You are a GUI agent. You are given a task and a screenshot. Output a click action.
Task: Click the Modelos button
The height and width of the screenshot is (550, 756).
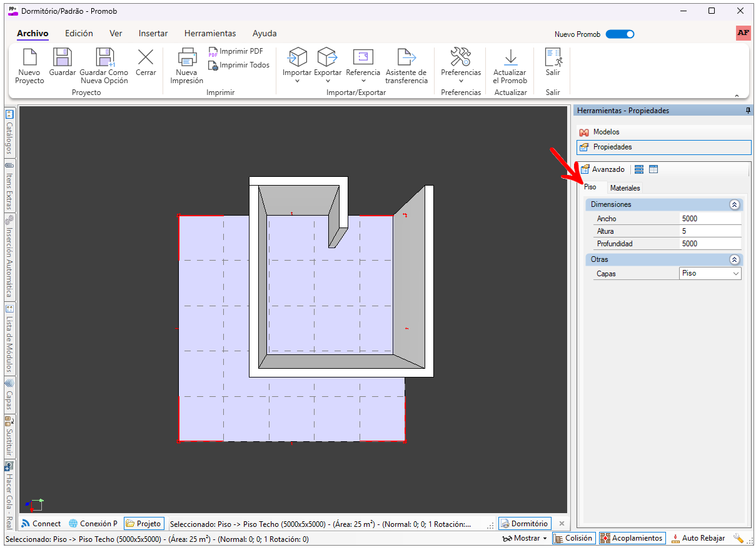(x=606, y=132)
